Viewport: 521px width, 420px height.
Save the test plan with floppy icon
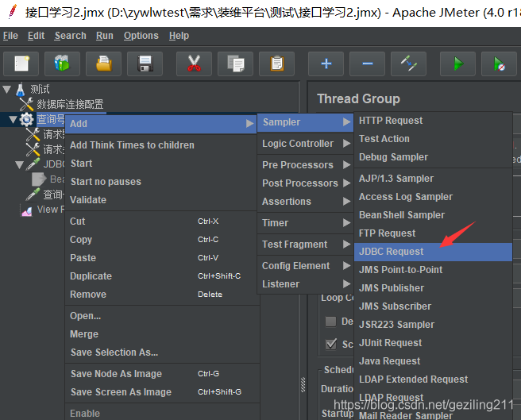(x=145, y=64)
